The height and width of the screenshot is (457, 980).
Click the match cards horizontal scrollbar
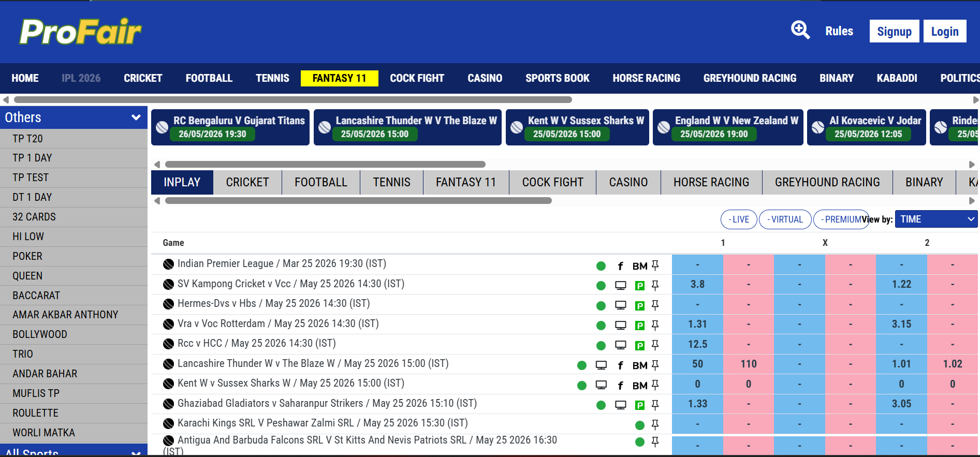[x=325, y=165]
